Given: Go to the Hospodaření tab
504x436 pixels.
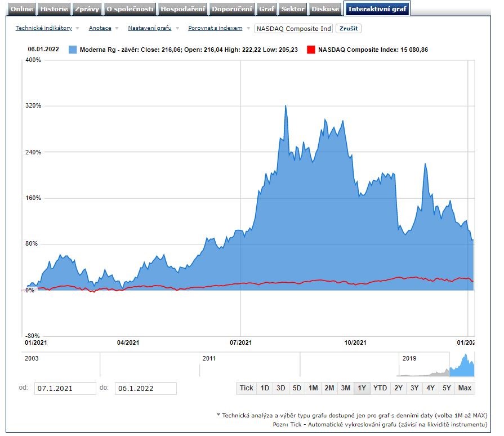Looking at the screenshot, I should [x=182, y=9].
